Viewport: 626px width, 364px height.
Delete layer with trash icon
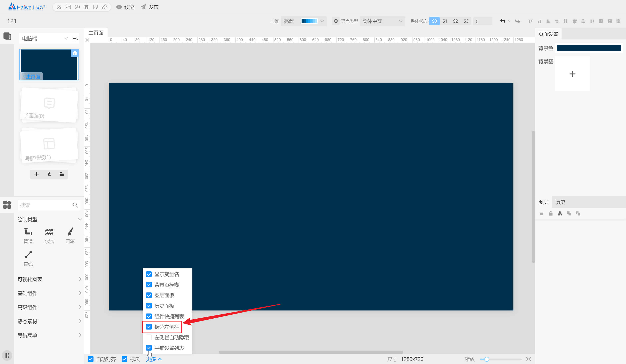(542, 213)
